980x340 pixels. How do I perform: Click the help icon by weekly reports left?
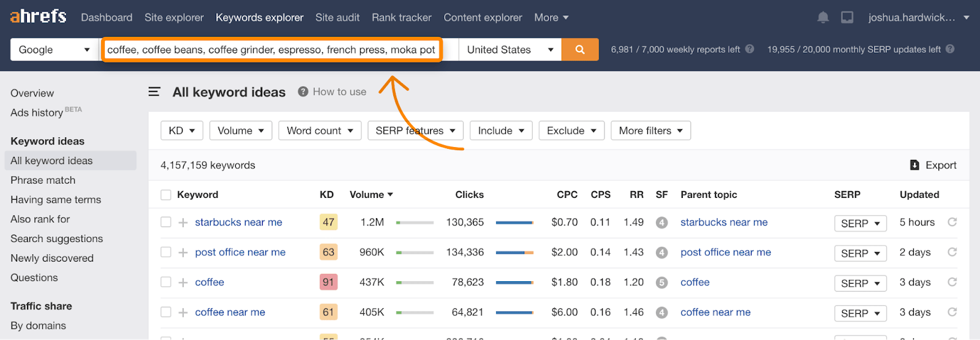tap(749, 49)
